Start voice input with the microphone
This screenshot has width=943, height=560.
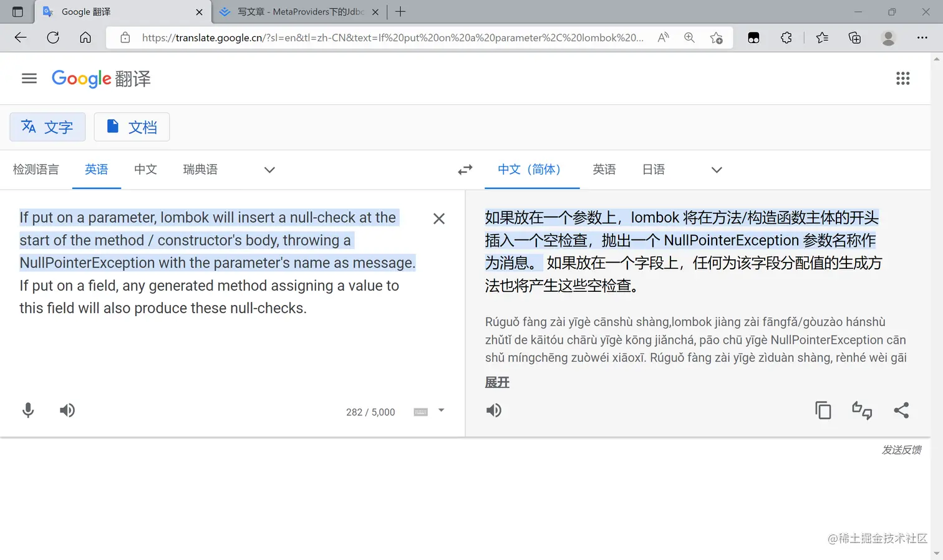pyautogui.click(x=28, y=410)
